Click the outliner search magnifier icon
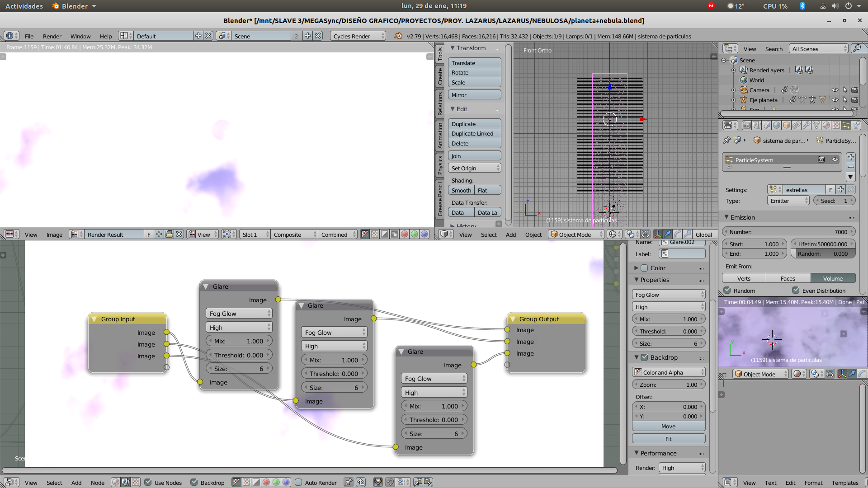Viewport: 868px width, 488px height. tap(856, 49)
